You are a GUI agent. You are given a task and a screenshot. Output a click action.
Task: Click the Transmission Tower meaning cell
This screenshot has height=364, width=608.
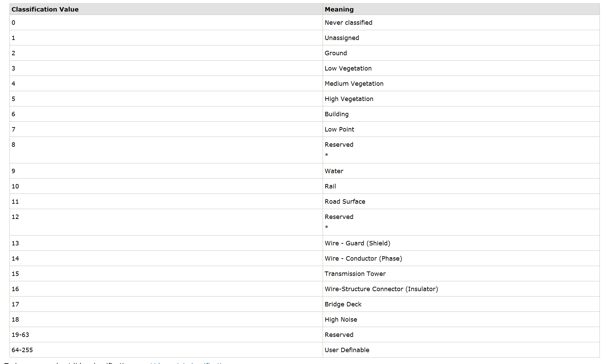(355, 274)
